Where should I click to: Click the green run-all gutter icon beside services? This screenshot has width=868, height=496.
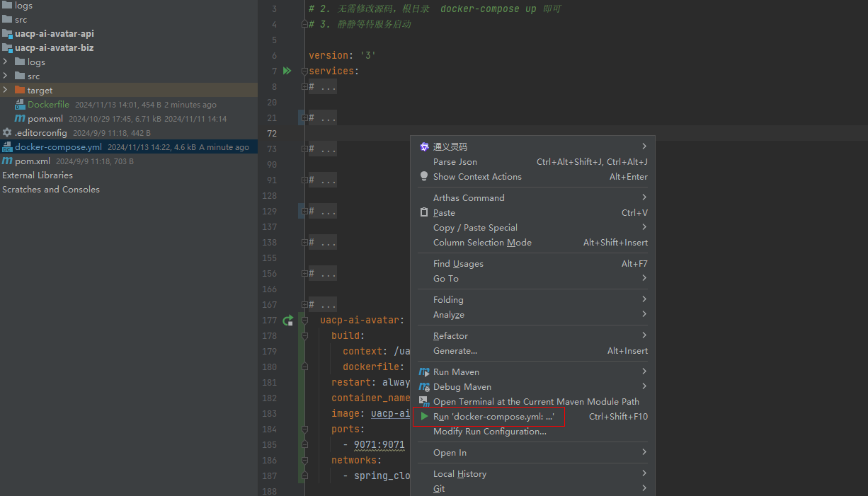click(x=287, y=71)
